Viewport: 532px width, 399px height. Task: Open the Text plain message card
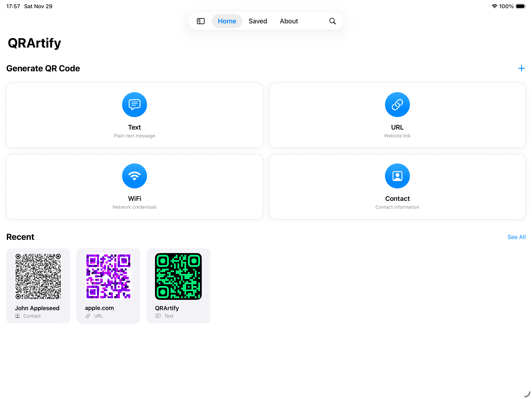pyautogui.click(x=134, y=115)
